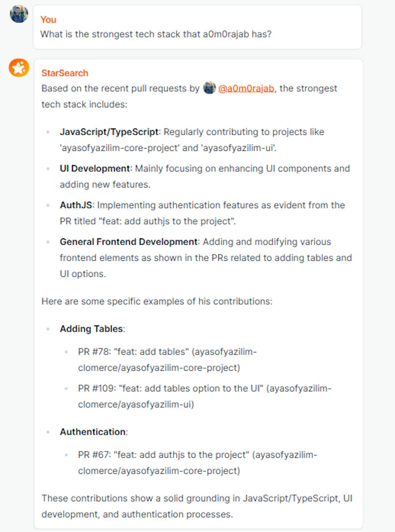This screenshot has height=532, width=395.
Task: Click the "You" sender name
Action: [x=48, y=19]
